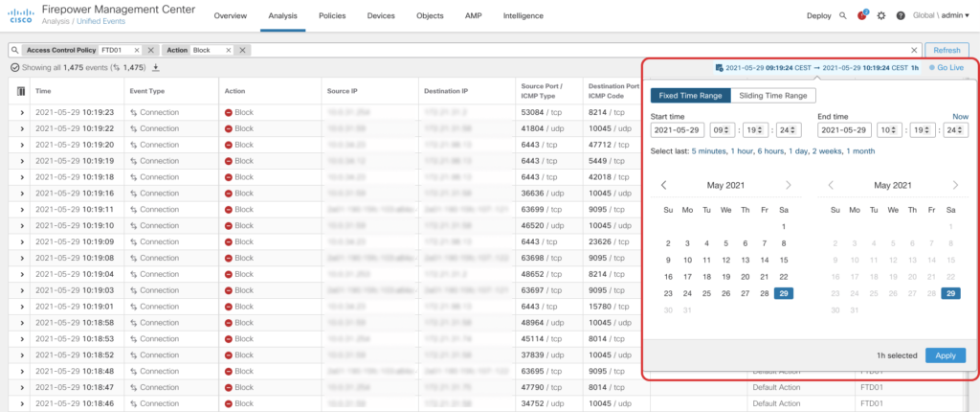The width and height of the screenshot is (980, 412).
Task: Click the Cisco logo
Action: tap(20, 15)
